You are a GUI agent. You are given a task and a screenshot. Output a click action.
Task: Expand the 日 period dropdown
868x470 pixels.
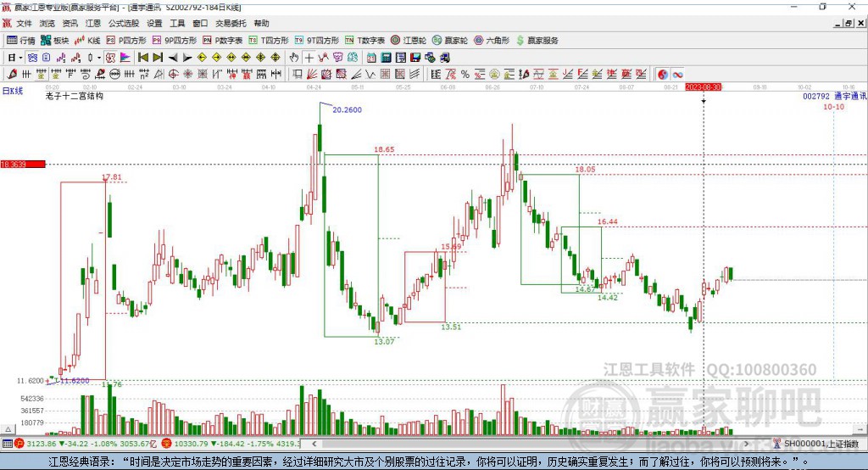coord(20,58)
